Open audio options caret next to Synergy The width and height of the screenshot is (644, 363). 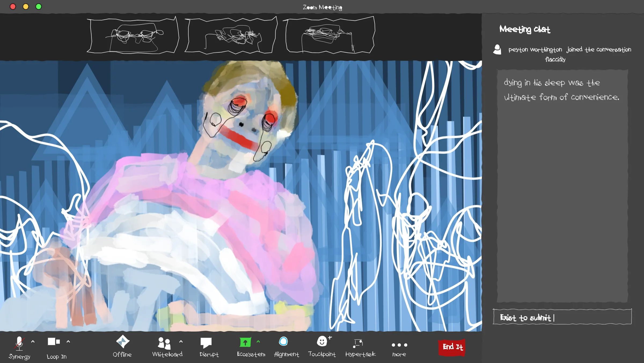pyautogui.click(x=33, y=342)
